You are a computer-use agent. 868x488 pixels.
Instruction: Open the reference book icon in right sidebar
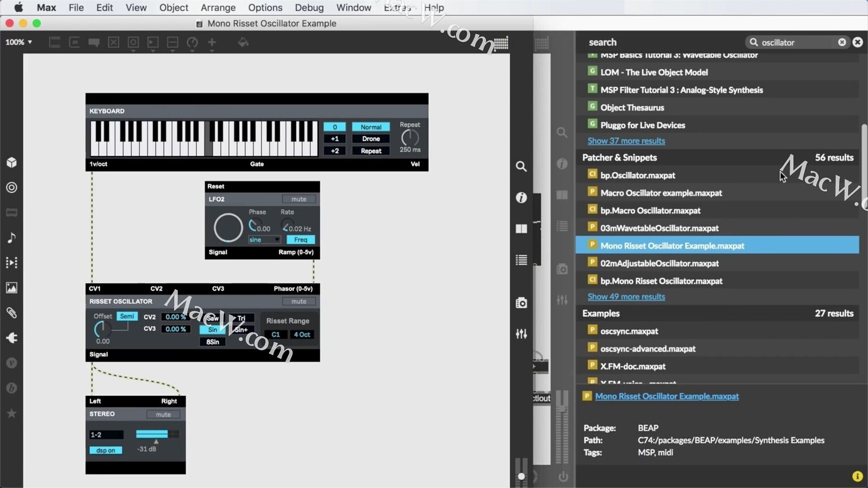coord(521,229)
